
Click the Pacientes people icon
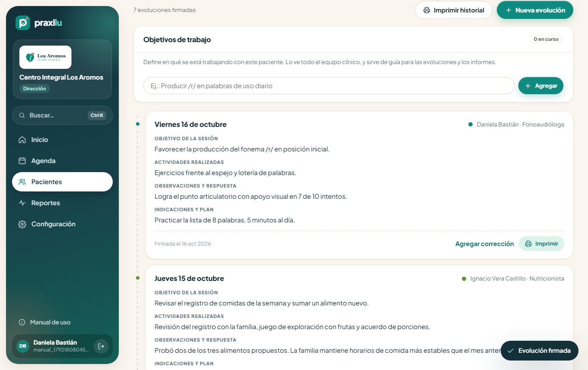click(22, 182)
